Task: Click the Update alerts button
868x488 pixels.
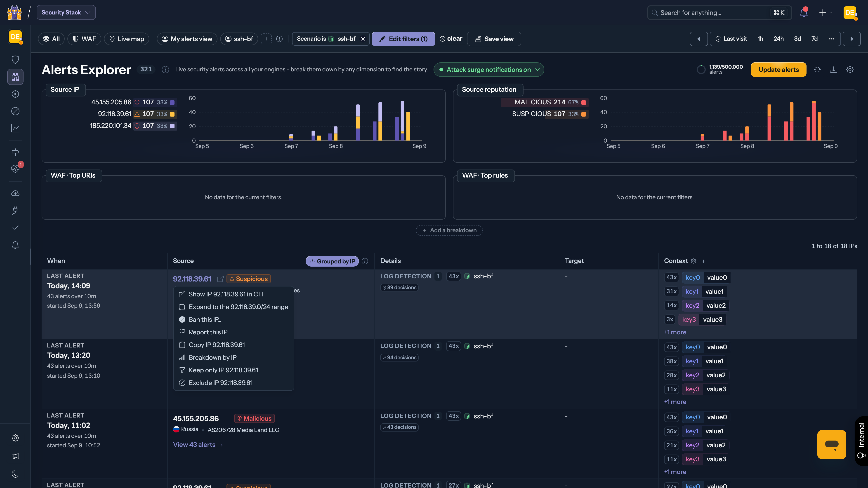Action: coord(778,70)
